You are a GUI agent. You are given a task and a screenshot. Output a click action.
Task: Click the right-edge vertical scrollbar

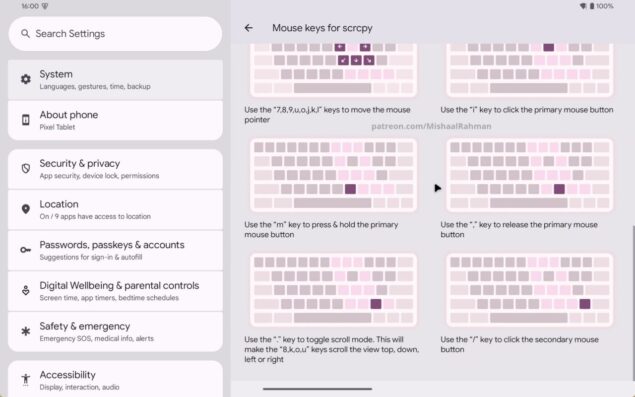pos(633,301)
